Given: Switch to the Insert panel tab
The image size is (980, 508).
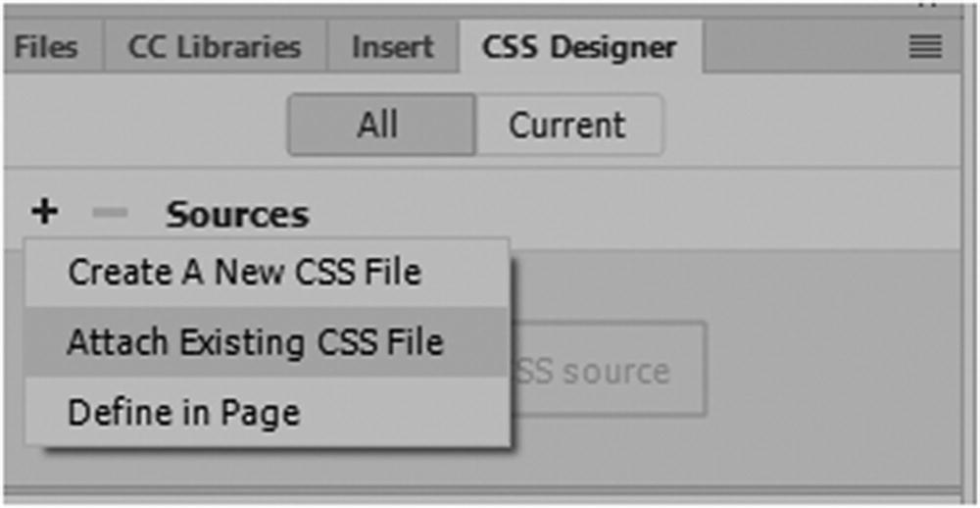Looking at the screenshot, I should (392, 47).
